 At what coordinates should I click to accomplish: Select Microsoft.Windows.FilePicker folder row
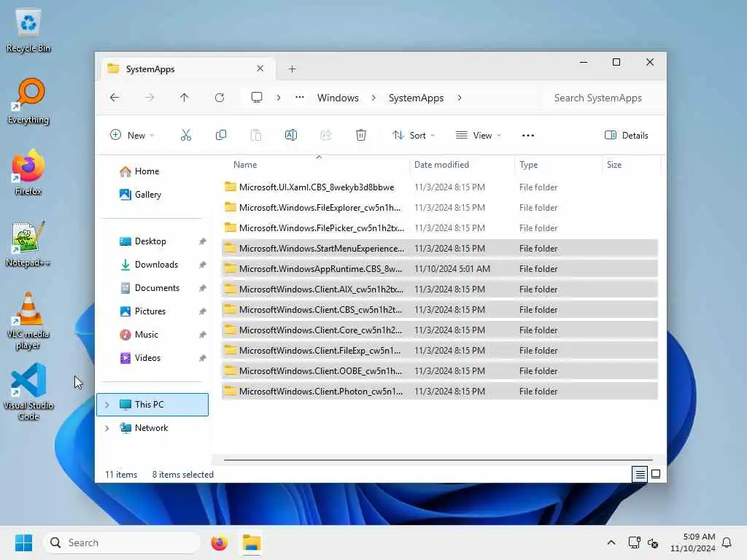[440, 228]
